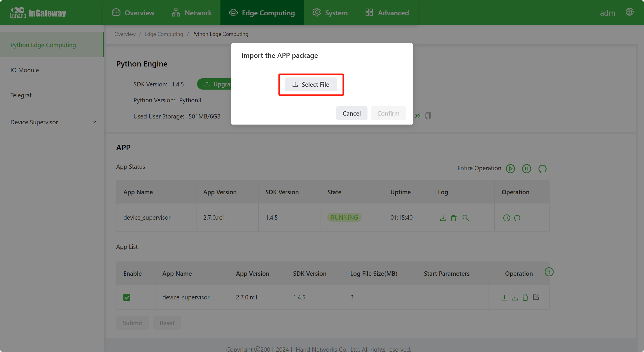
Task: Uncheck the device_supervisor Enable checkbox
Action: point(127,297)
